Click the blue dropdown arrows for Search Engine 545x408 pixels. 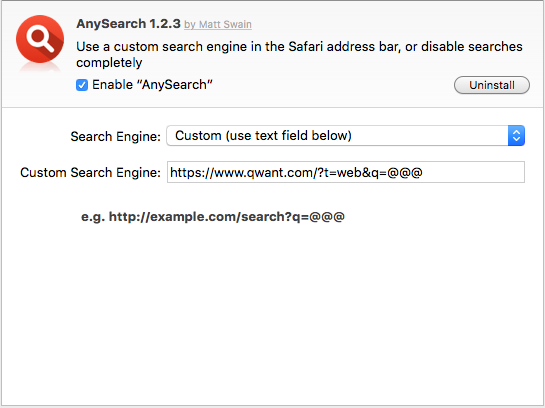coord(516,136)
